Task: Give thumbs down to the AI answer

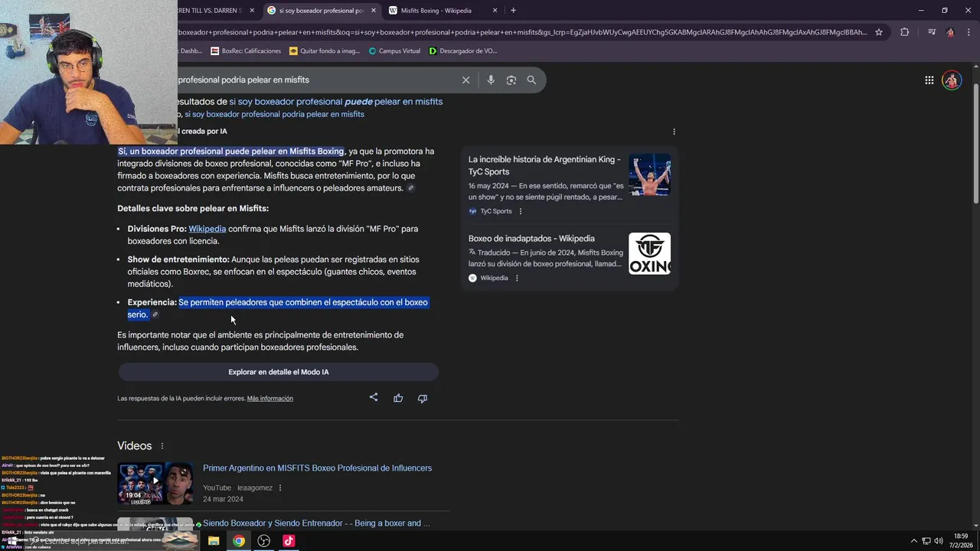Action: [422, 398]
